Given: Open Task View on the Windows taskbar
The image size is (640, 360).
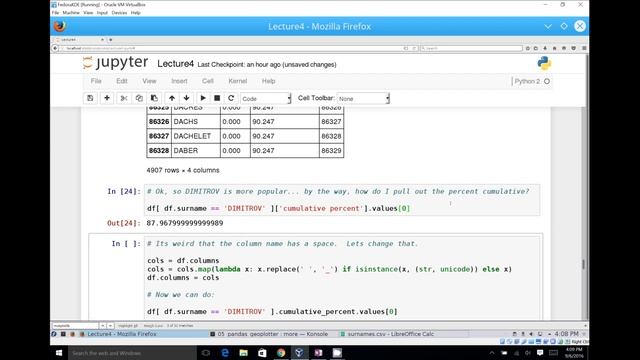Looking at the screenshot, I should [x=206, y=353].
